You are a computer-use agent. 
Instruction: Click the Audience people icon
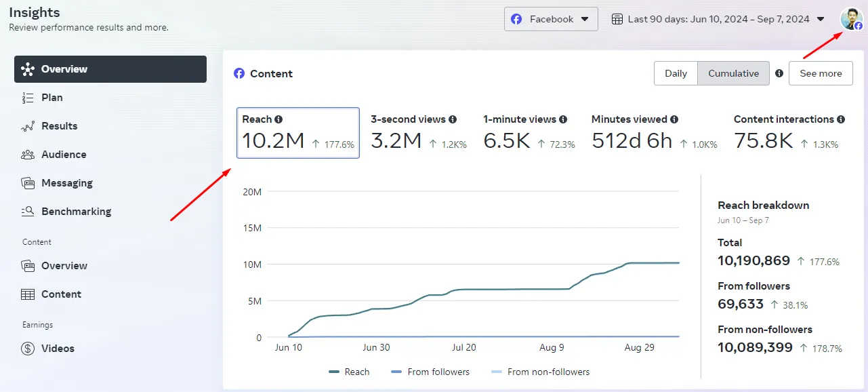pos(28,155)
